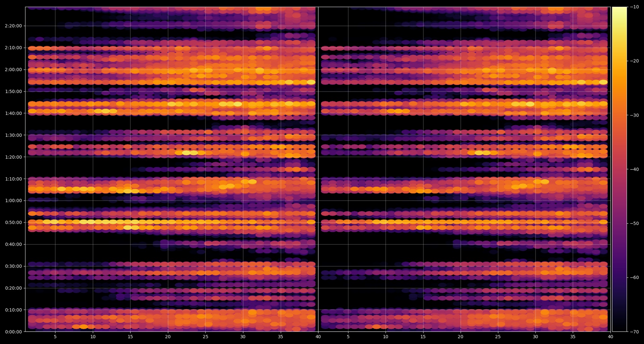The width and height of the screenshot is (644, 344).
Task: Select the colorbar tick label −20
Action: click(634, 61)
